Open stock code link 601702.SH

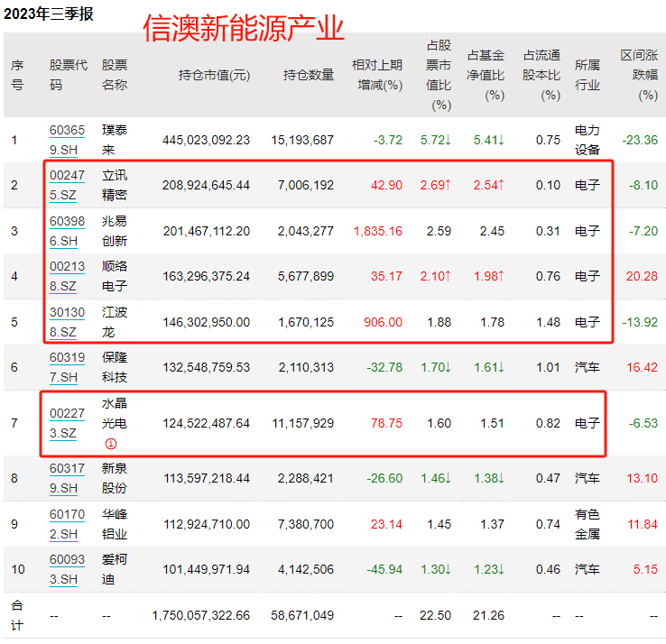(67, 524)
